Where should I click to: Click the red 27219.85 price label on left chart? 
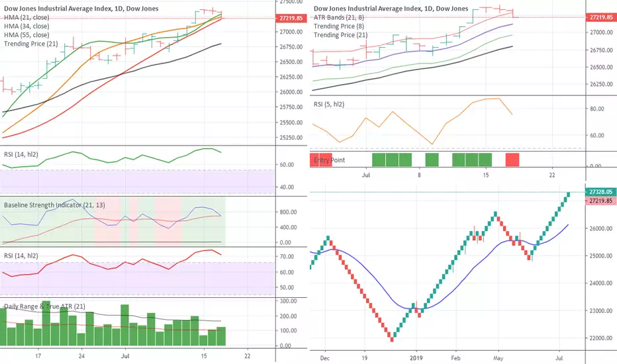(x=291, y=18)
